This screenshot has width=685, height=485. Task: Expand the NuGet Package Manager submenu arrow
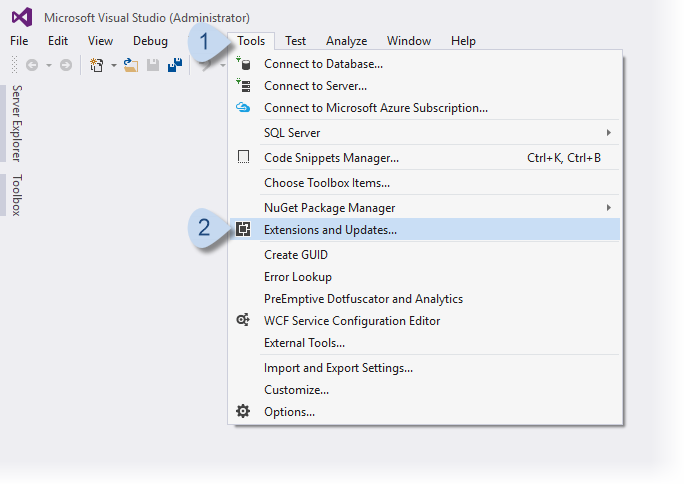pyautogui.click(x=608, y=208)
